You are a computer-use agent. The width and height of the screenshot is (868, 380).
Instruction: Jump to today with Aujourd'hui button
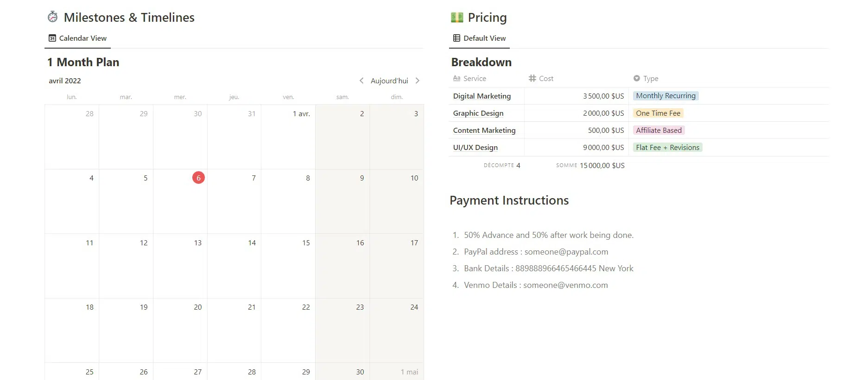(389, 81)
